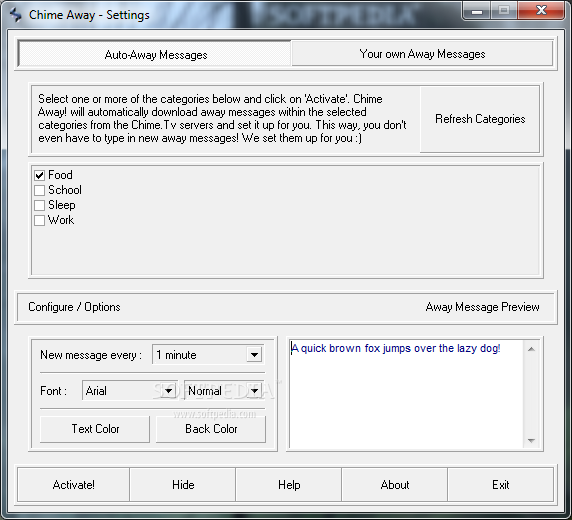572x520 pixels.
Task: Minimize the Chime Away Settings window
Action: 477,11
